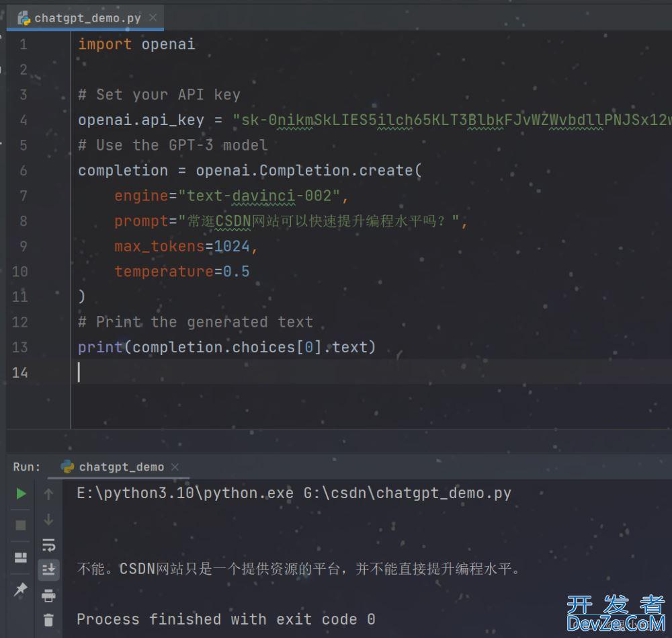Image resolution: width=672 pixels, height=638 pixels.
Task: Click 'openai.Completion.create(' call
Action: point(308,171)
